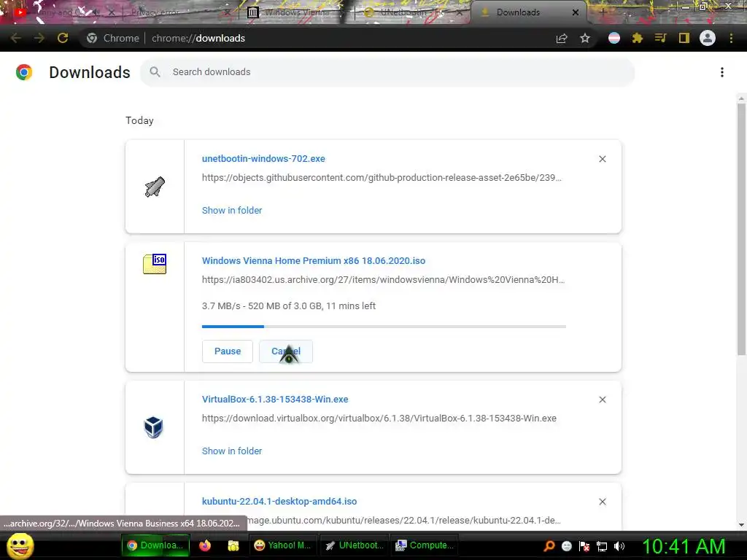Open the network tray icon
This screenshot has width=747, height=560.
[x=602, y=546]
